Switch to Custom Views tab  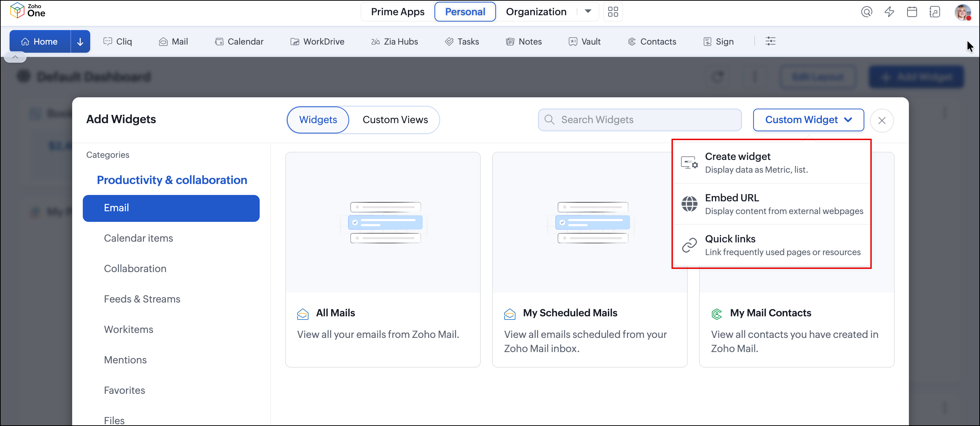point(395,120)
